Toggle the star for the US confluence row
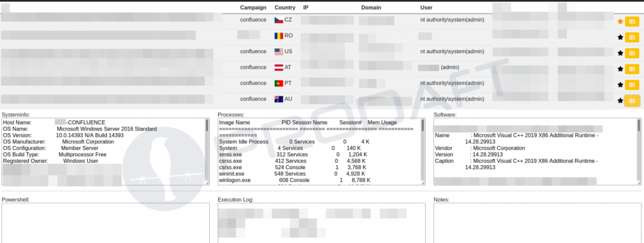This screenshot has height=243, width=644. (x=620, y=53)
